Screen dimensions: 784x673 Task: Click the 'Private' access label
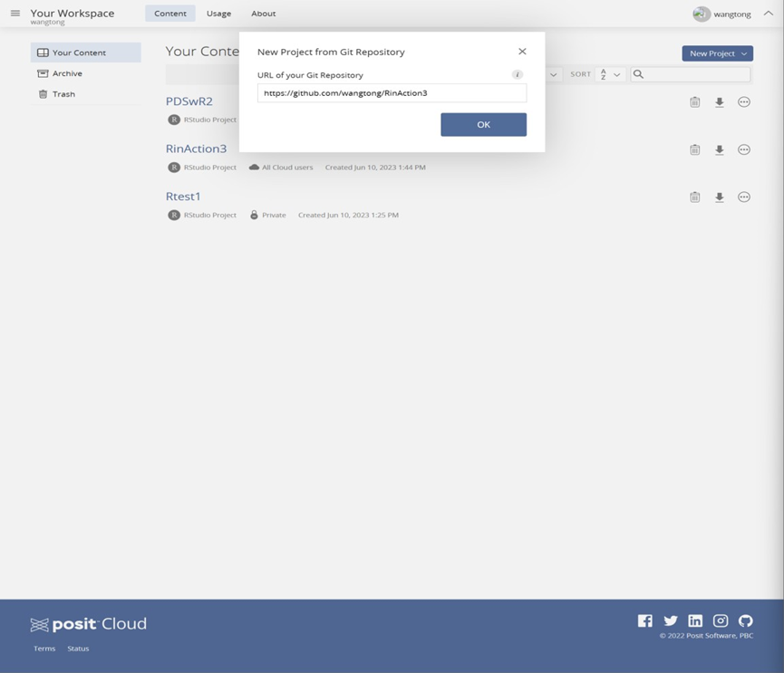coord(274,215)
